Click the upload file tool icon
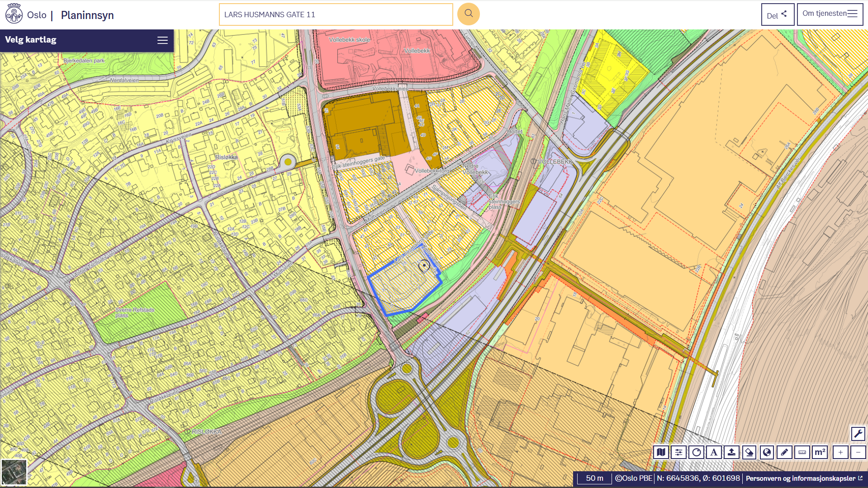 tap(731, 452)
